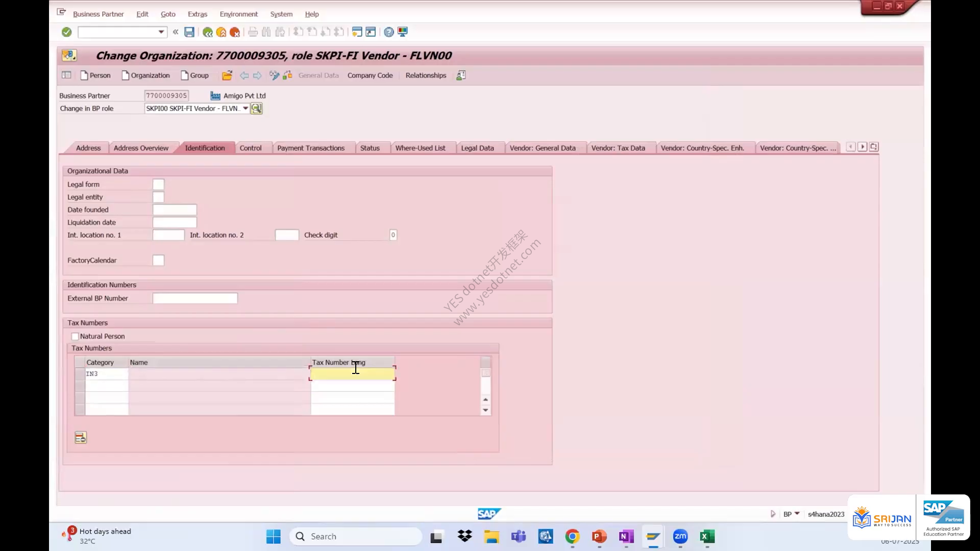Open the Vendor: Tax Data tab
The image size is (980, 551).
coord(618,148)
